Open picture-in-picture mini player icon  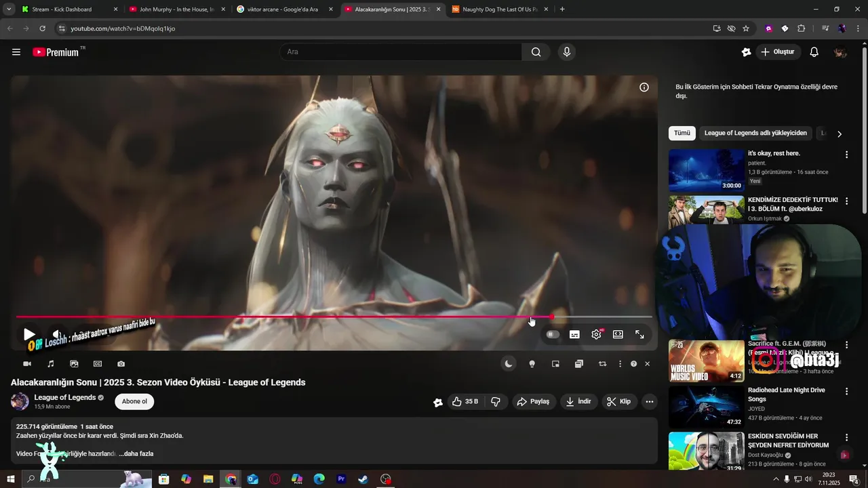555,364
